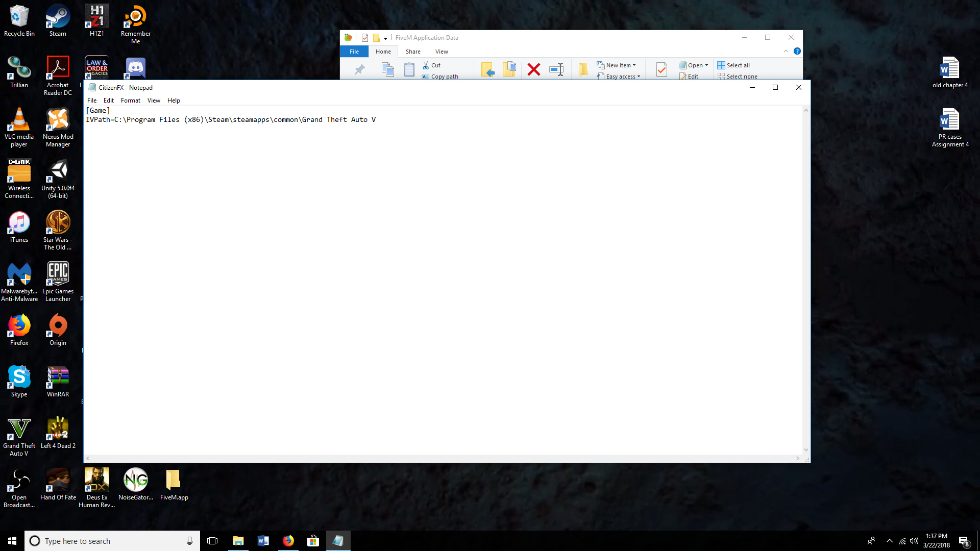Switch to View tab in File Explorer
980x551 pixels.
click(442, 52)
